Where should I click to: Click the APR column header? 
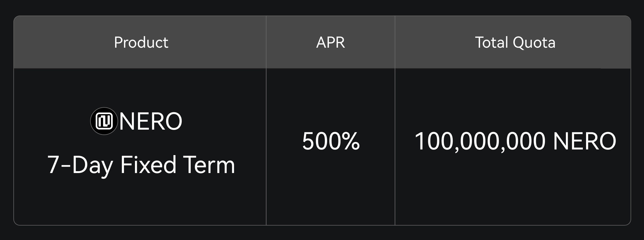coord(331,42)
